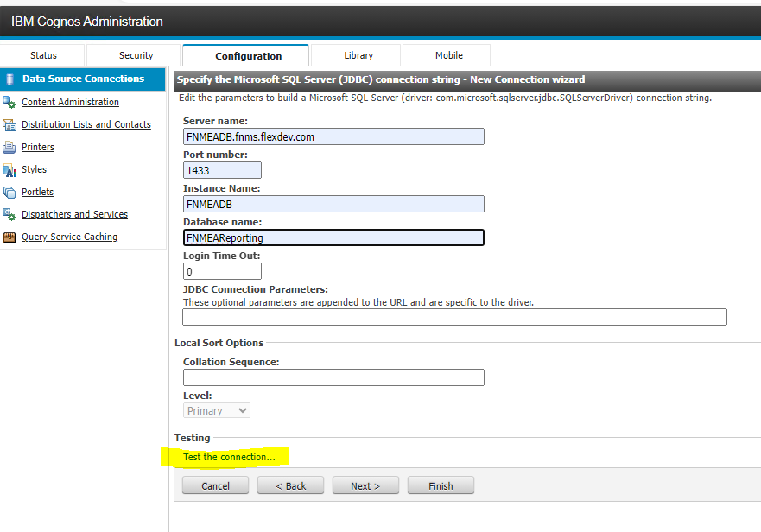761x532 pixels.
Task: Open the Portlets link
Action: [x=37, y=192]
